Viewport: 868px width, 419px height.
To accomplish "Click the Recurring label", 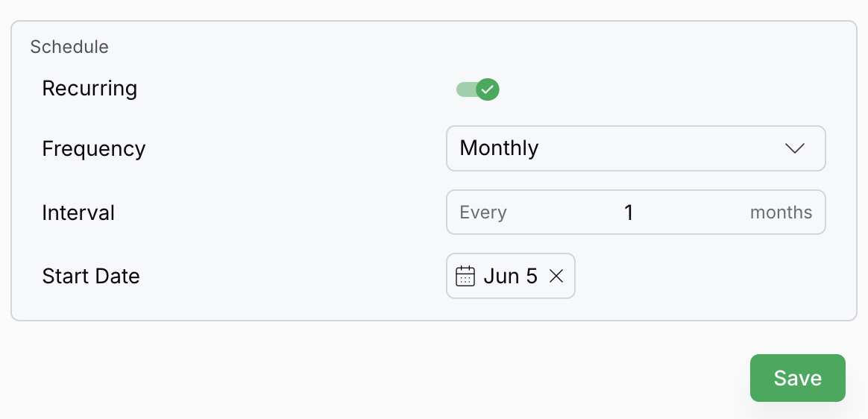I will point(89,89).
